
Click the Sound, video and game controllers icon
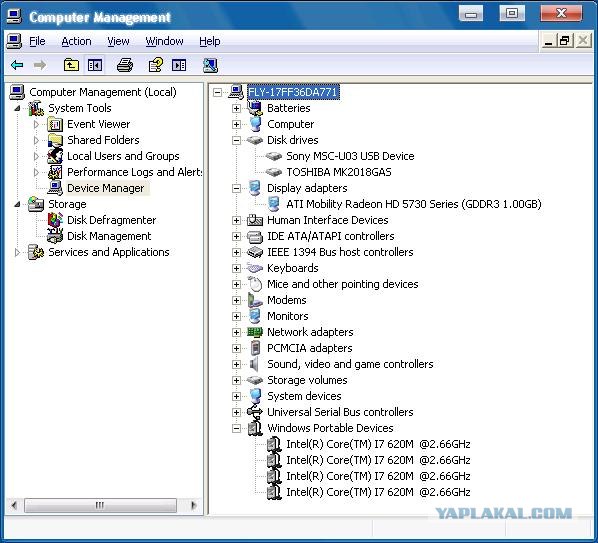point(254,364)
